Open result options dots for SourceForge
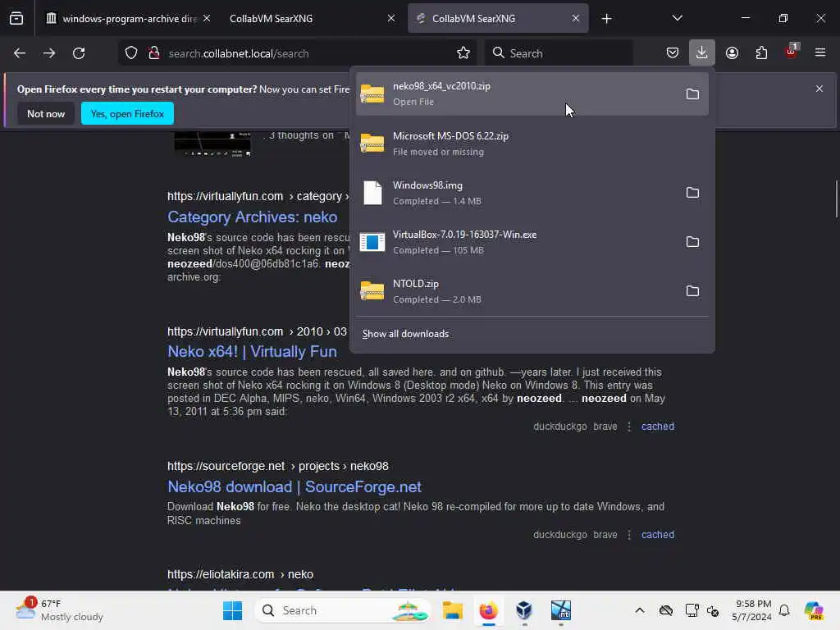840x630 pixels. 629,535
